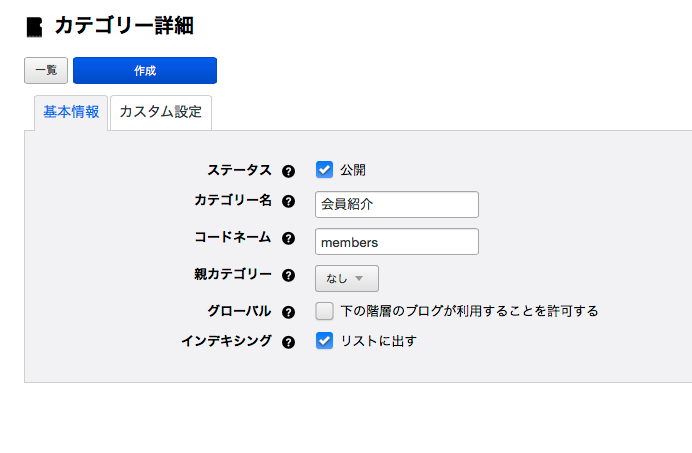The width and height of the screenshot is (692, 453).
Task: Click help icon beside コードネーム label
Action: click(x=289, y=239)
